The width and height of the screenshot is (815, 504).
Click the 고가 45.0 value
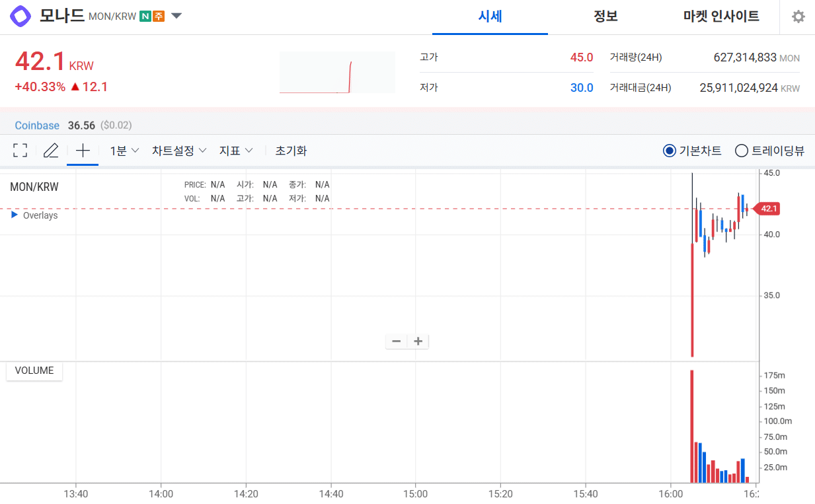(x=582, y=57)
